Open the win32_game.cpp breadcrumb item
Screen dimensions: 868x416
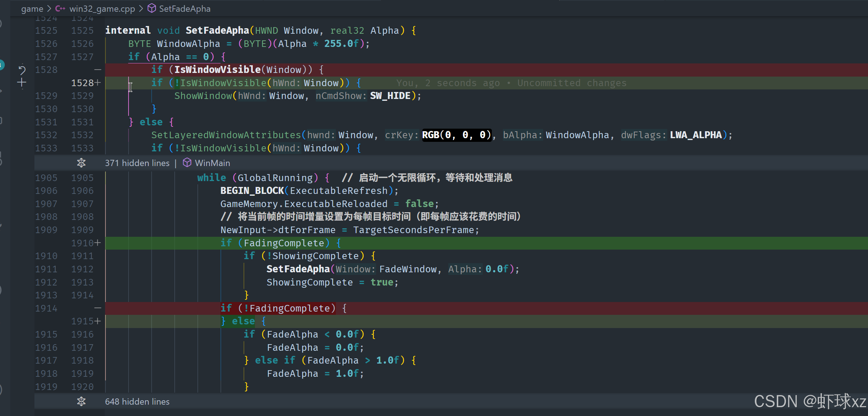[102, 9]
